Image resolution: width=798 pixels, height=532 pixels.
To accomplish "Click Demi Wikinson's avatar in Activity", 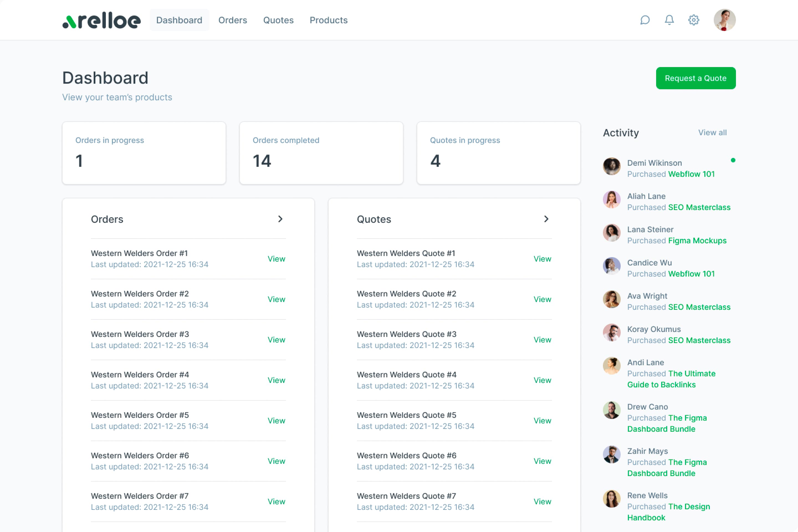I will point(612,166).
